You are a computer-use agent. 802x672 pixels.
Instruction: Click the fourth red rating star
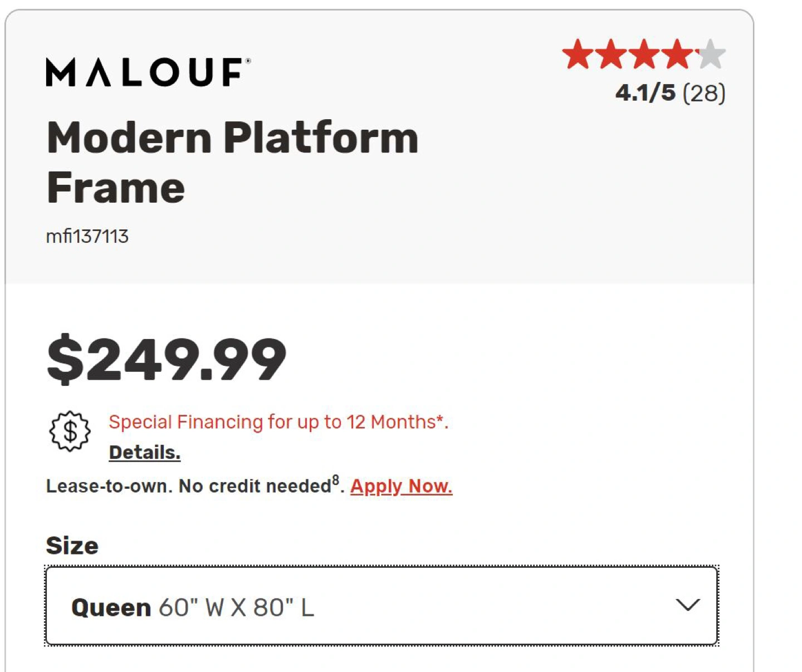(x=678, y=55)
